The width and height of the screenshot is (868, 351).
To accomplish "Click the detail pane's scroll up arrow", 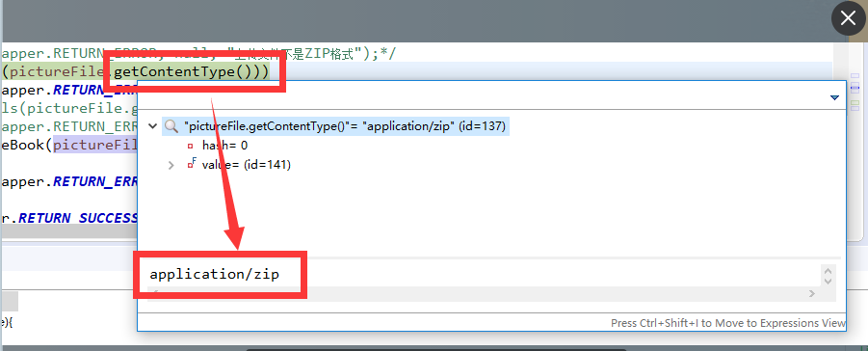I will 829,271.
